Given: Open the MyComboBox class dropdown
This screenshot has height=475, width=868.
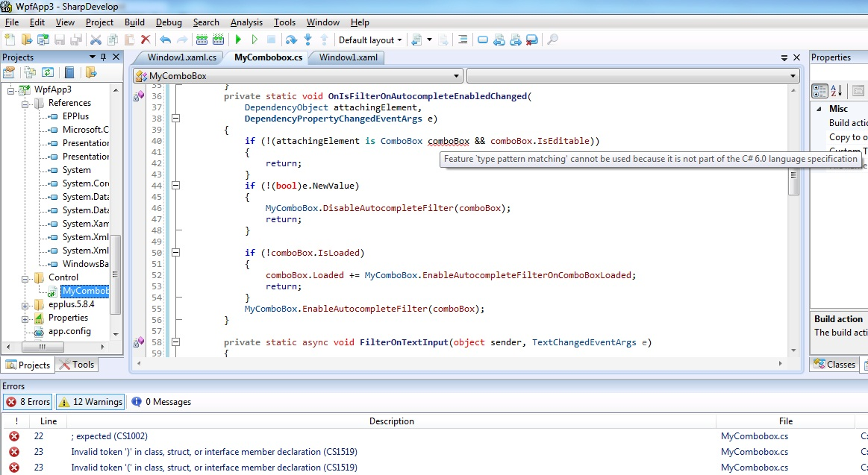Looking at the screenshot, I should [x=297, y=76].
